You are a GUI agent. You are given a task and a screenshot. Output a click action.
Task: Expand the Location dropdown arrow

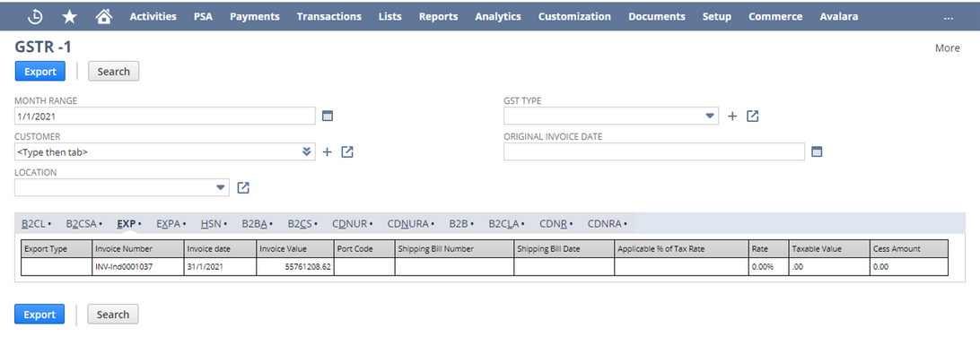220,187
